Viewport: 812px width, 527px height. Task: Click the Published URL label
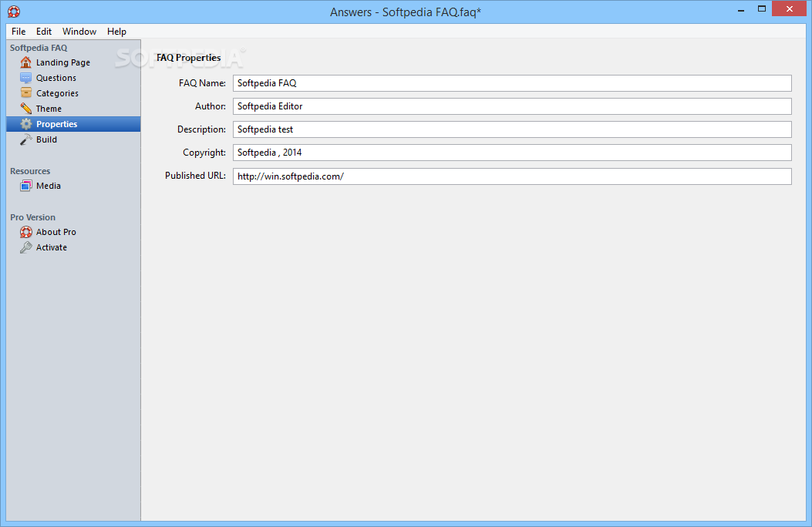pyautogui.click(x=195, y=176)
